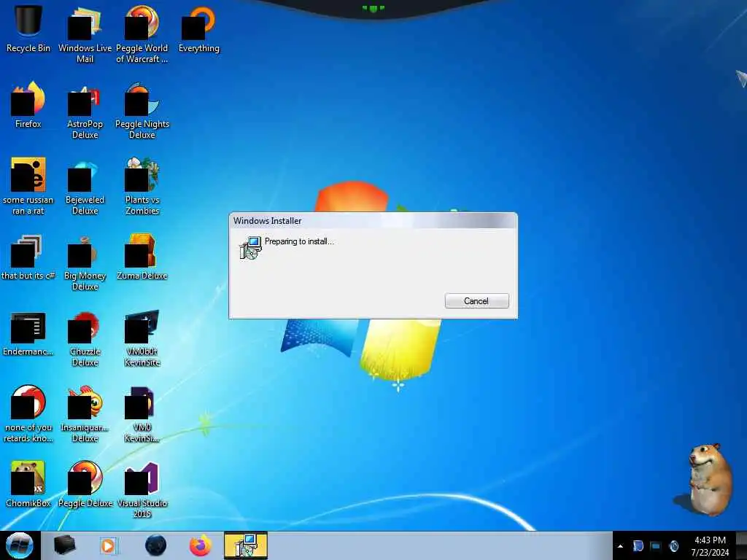The height and width of the screenshot is (560, 747).
Task: Open the dark globe taskbar application
Action: coord(155,545)
